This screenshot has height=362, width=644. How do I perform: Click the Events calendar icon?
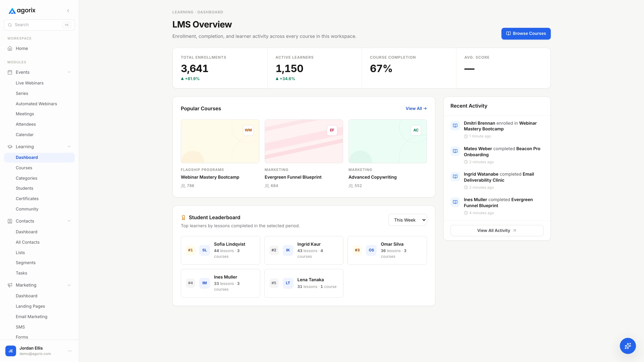[10, 72]
